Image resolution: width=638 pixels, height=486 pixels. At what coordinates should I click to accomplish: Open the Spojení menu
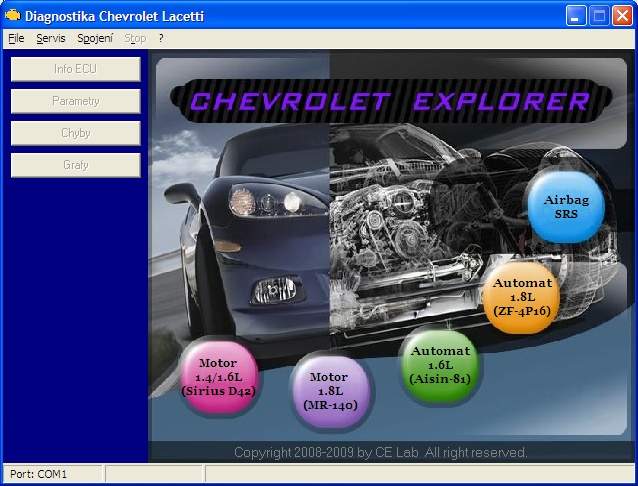tap(95, 38)
